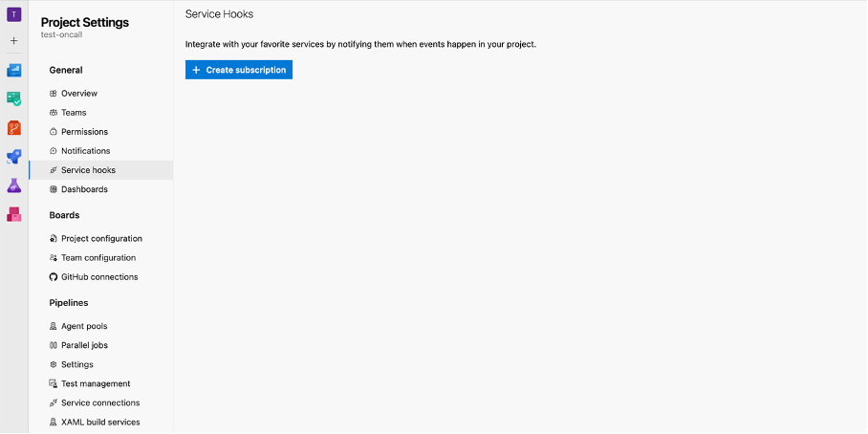Open Project configuration under Boards
868x434 pixels.
tap(101, 239)
